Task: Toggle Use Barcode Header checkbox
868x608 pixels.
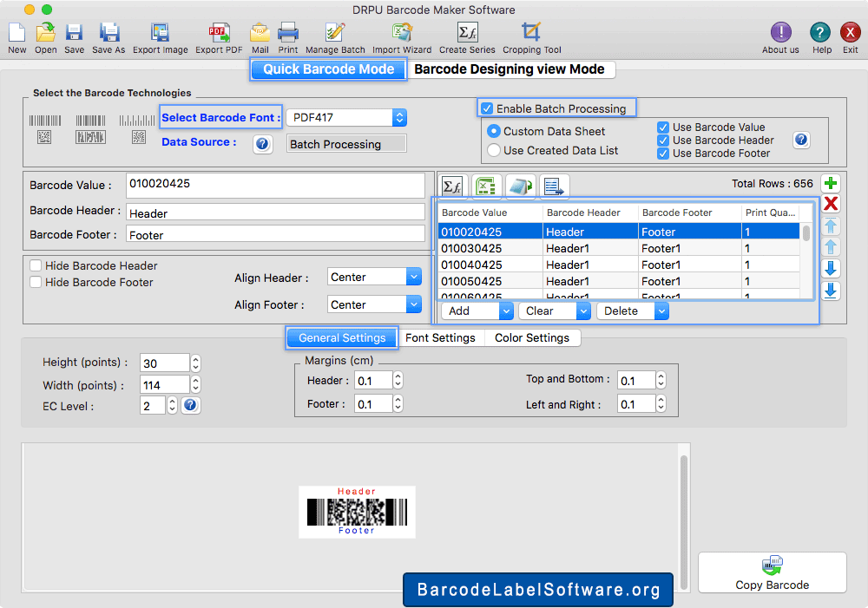Action: (x=662, y=141)
